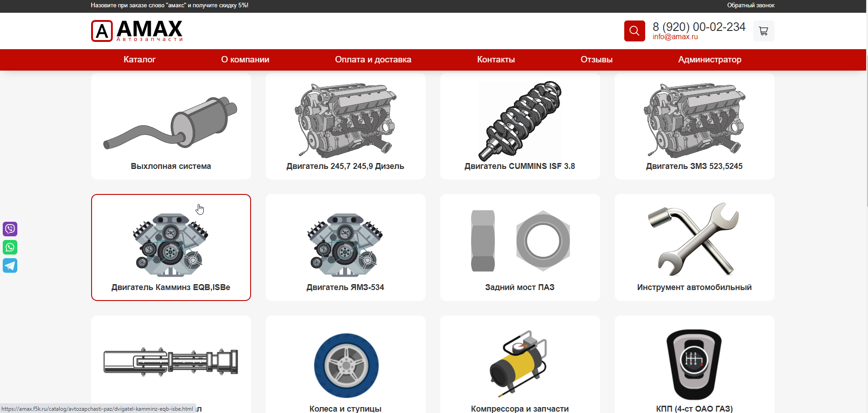Viewport: 868px width, 413px height.
Task: Open the Контакты menu item
Action: coord(496,60)
